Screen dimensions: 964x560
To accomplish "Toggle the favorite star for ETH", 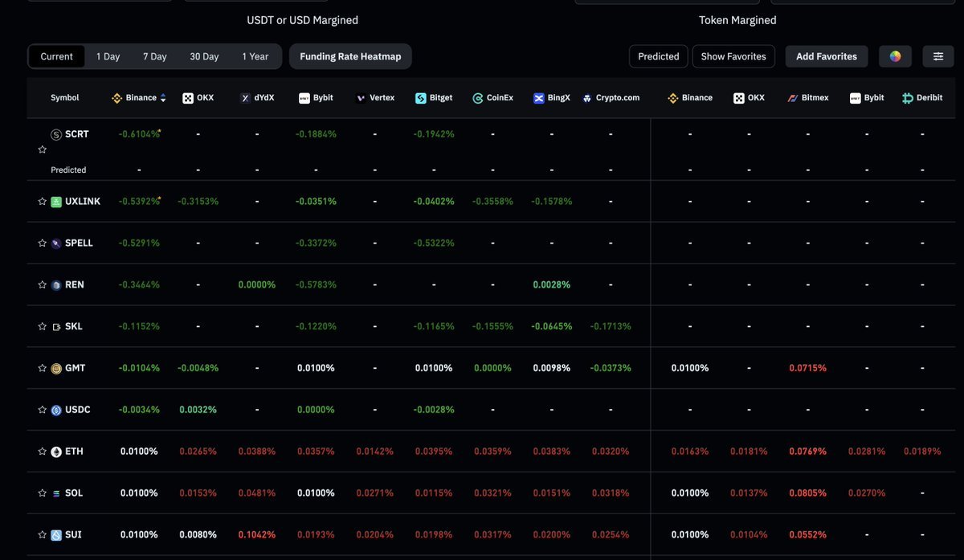I will [43, 452].
